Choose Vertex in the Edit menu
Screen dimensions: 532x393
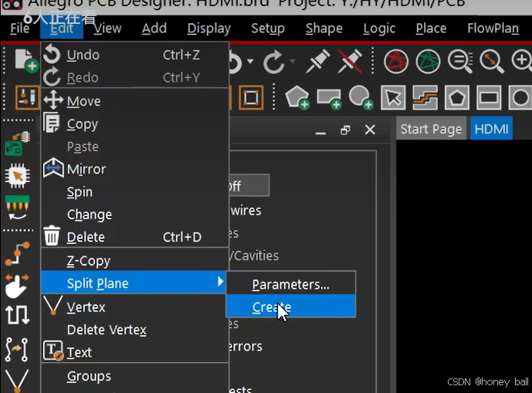point(135,307)
